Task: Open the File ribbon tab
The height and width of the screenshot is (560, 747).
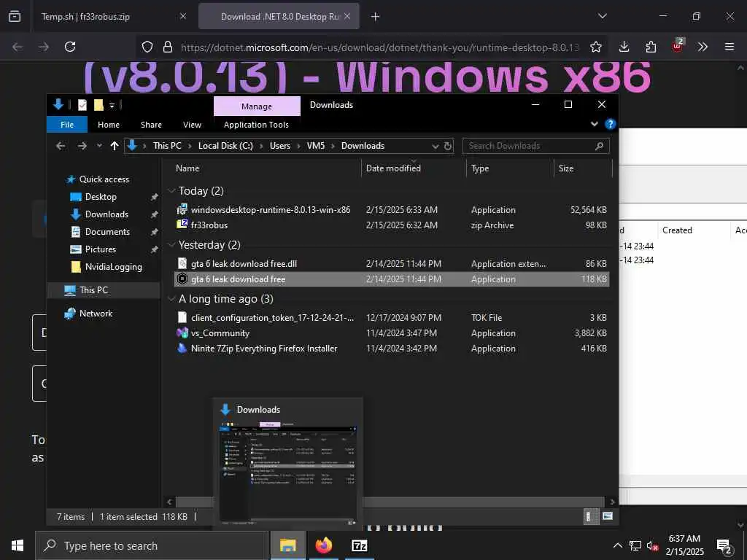Action: tap(67, 125)
